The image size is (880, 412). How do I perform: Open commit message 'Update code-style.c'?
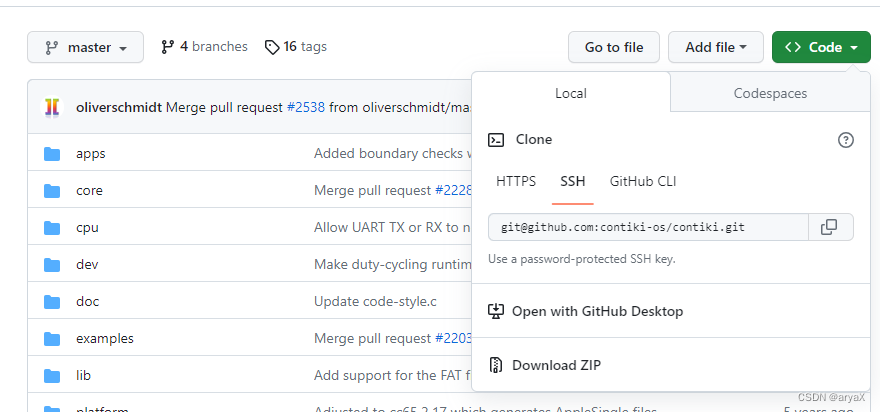(375, 301)
